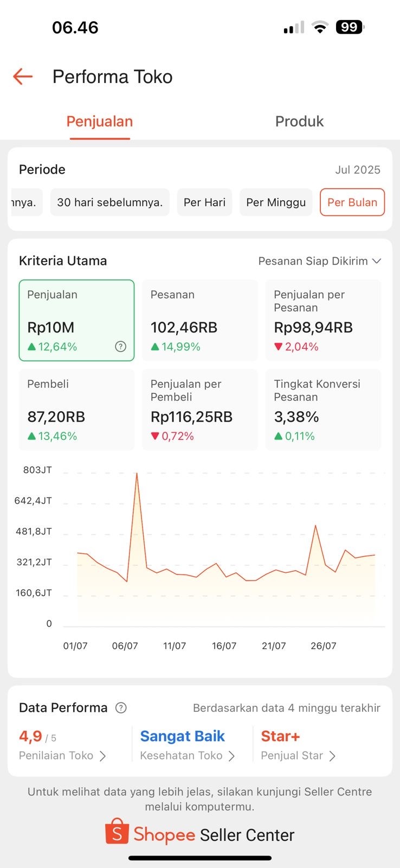Open Kesehatan Toko chevron arrow
The width and height of the screenshot is (400, 868).
click(x=231, y=756)
